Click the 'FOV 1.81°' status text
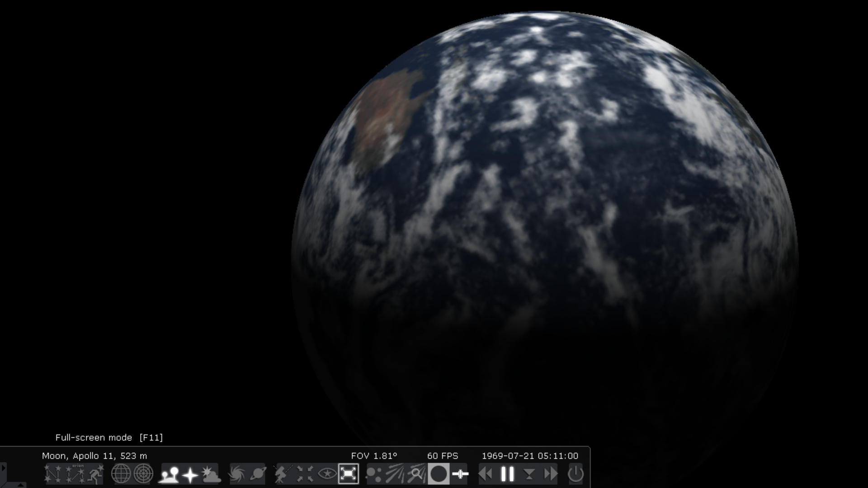The width and height of the screenshot is (868, 488). [x=374, y=456]
